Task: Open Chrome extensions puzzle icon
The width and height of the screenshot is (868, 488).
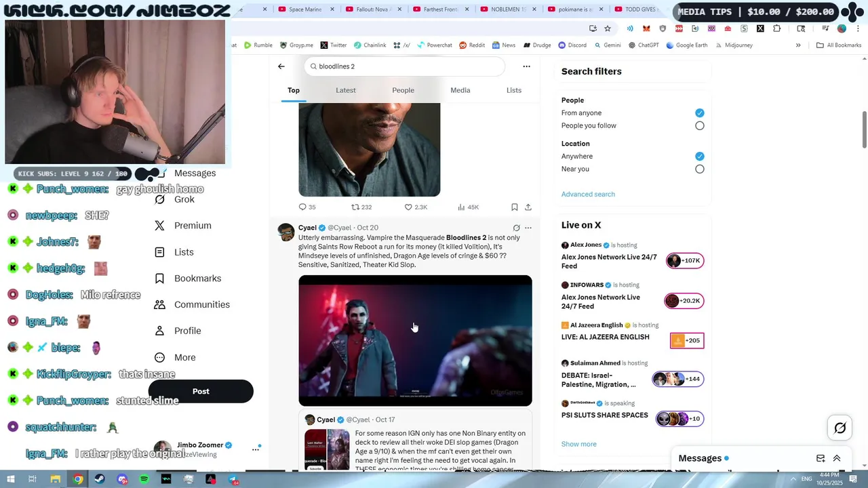Action: [776, 28]
